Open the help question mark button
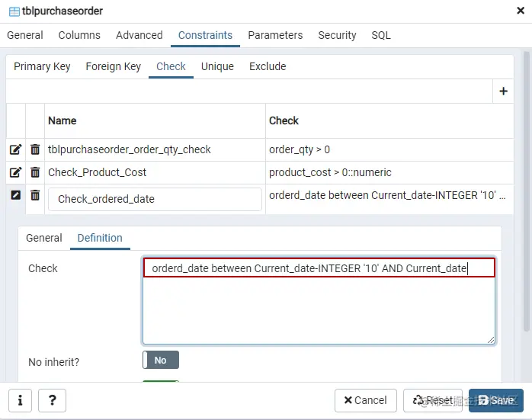 click(53, 400)
